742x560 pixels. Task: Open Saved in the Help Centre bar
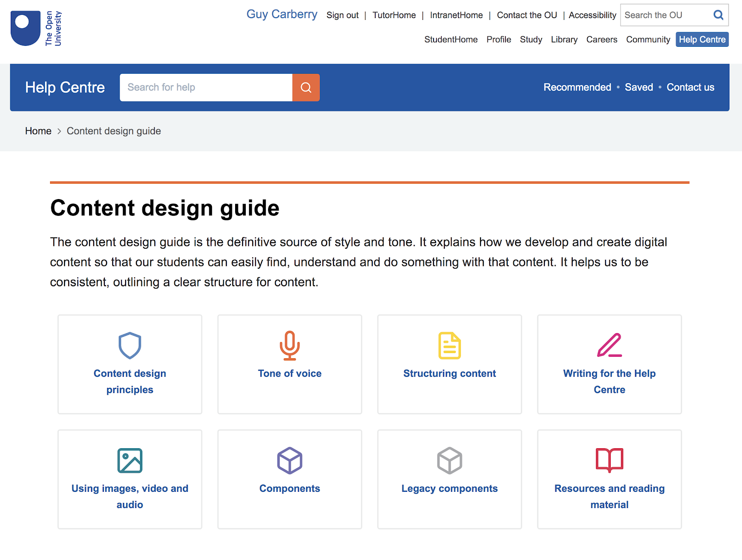click(639, 87)
